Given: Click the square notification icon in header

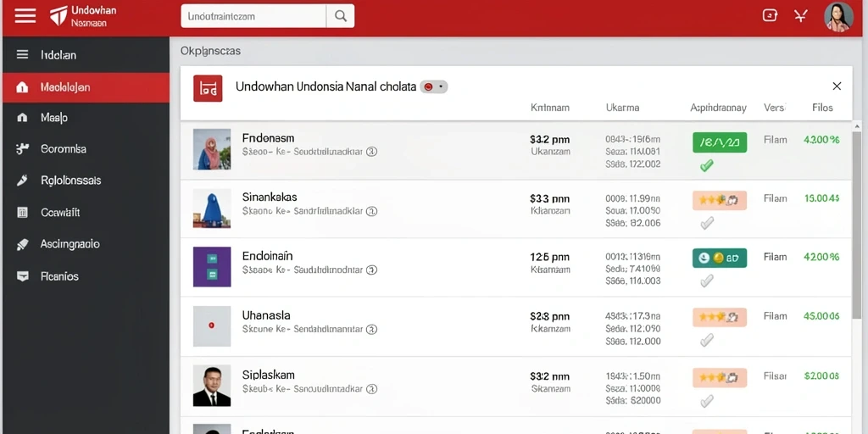Looking at the screenshot, I should (770, 15).
